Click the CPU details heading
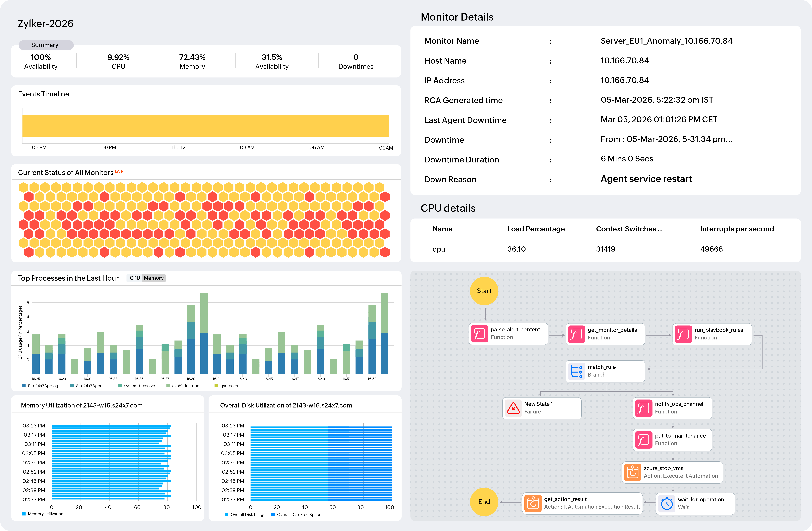Viewport: 812px width, 531px height. pyautogui.click(x=448, y=208)
